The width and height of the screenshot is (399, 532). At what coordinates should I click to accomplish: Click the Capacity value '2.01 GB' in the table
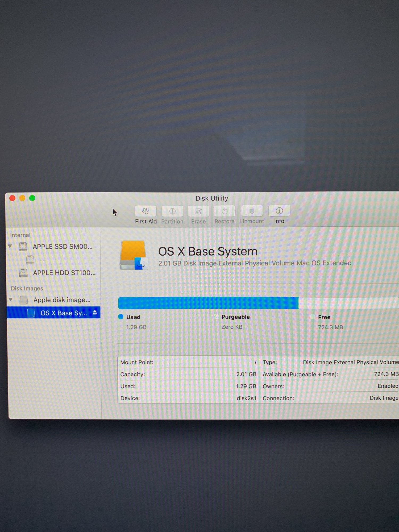point(246,374)
